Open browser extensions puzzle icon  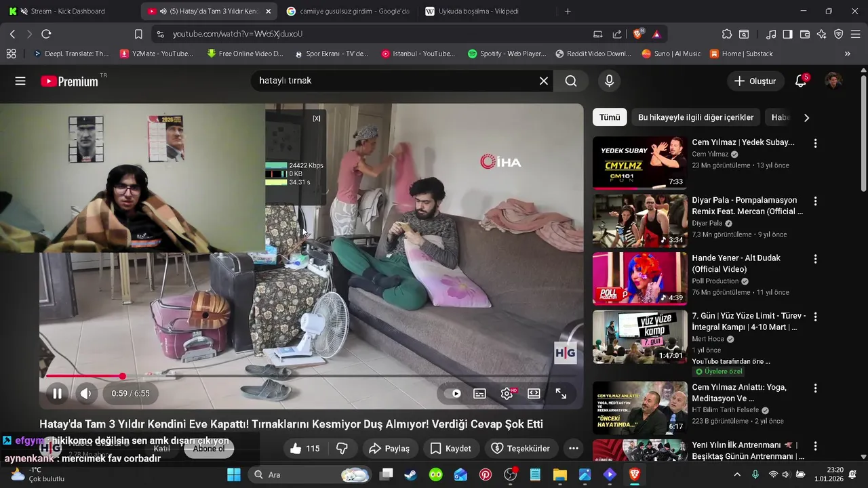(x=727, y=34)
